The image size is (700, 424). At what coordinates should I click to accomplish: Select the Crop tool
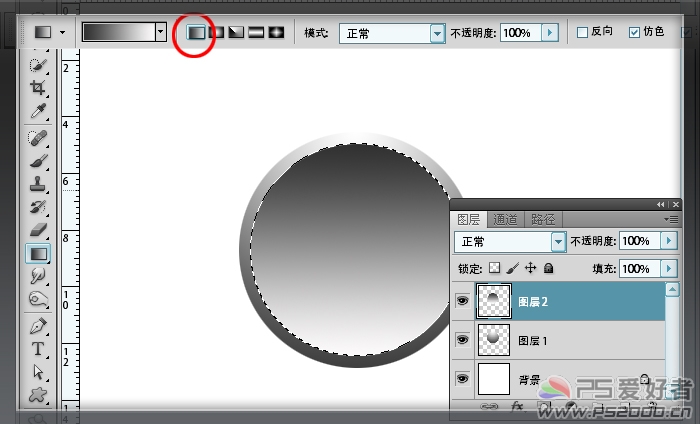pyautogui.click(x=38, y=88)
